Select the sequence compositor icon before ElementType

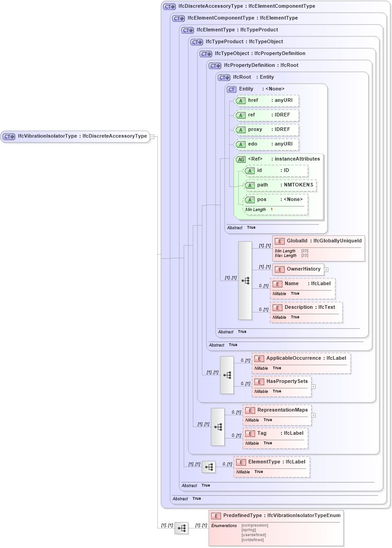[x=208, y=467]
